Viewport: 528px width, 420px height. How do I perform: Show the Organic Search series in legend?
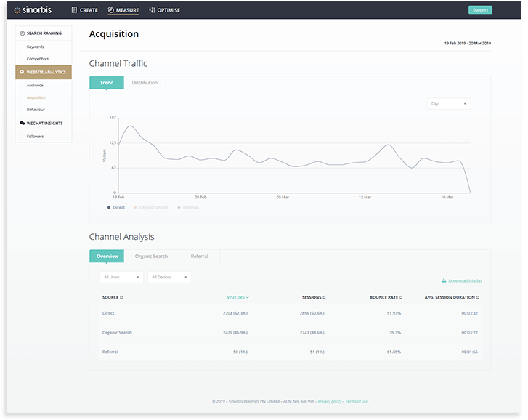point(151,208)
